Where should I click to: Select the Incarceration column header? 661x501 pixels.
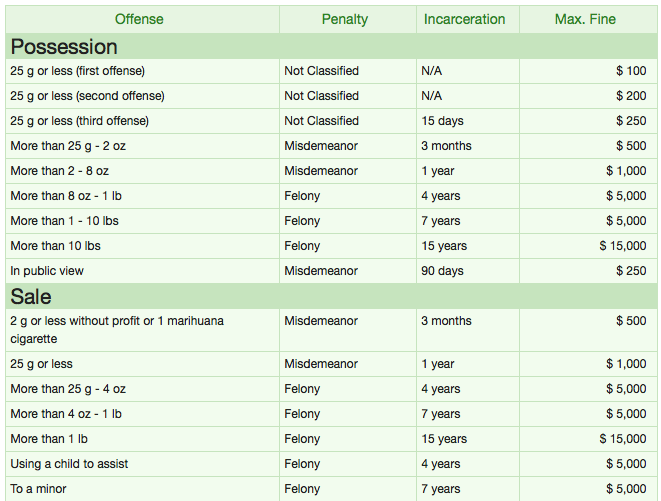click(x=464, y=19)
